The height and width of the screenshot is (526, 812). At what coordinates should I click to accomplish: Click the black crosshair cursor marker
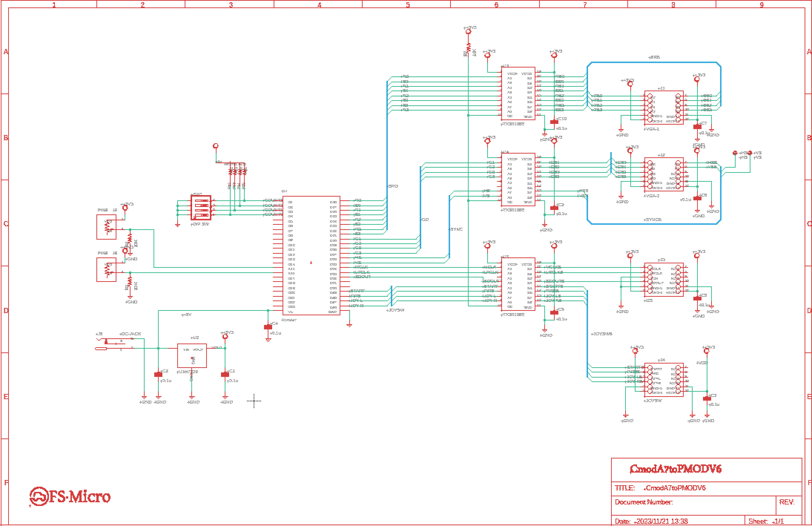coord(254,401)
